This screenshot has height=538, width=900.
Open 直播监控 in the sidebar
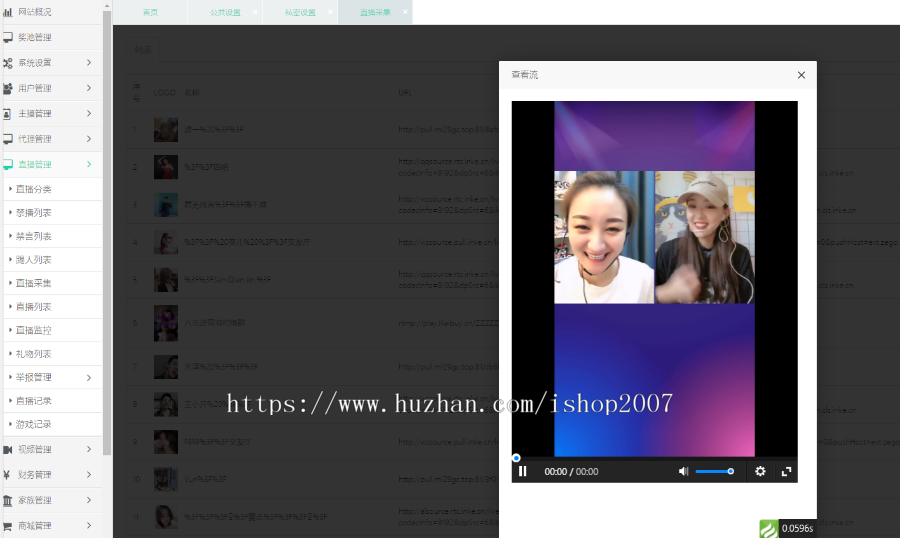point(34,330)
